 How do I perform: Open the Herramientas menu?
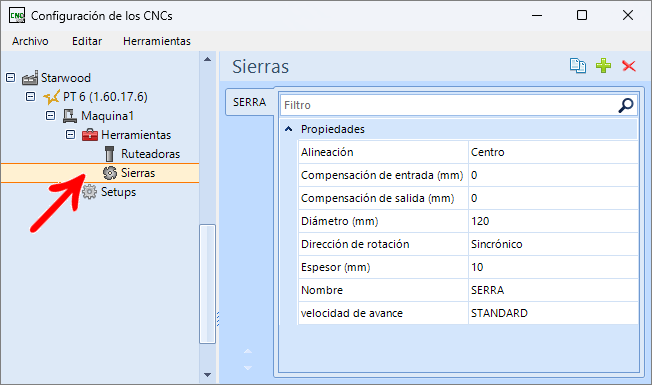pyautogui.click(x=157, y=41)
